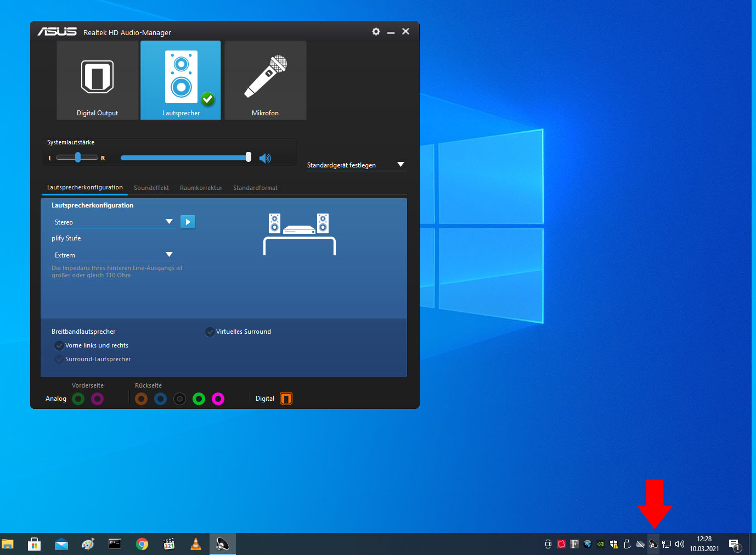This screenshot has height=555, width=756.
Task: Launch Google Chrome from the taskbar
Action: [142, 544]
